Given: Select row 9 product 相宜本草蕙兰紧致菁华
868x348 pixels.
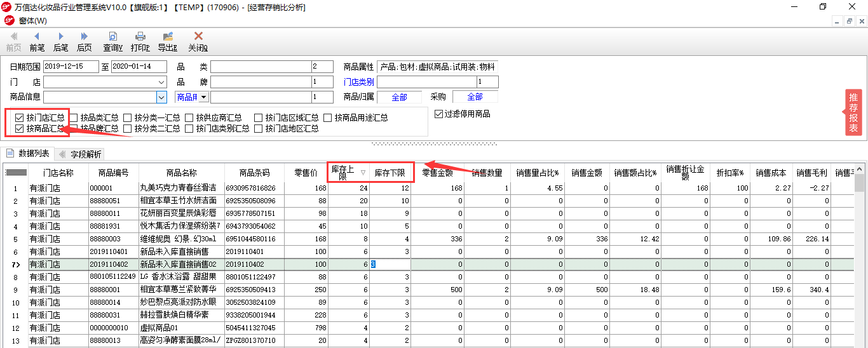Looking at the screenshot, I should point(181,290).
